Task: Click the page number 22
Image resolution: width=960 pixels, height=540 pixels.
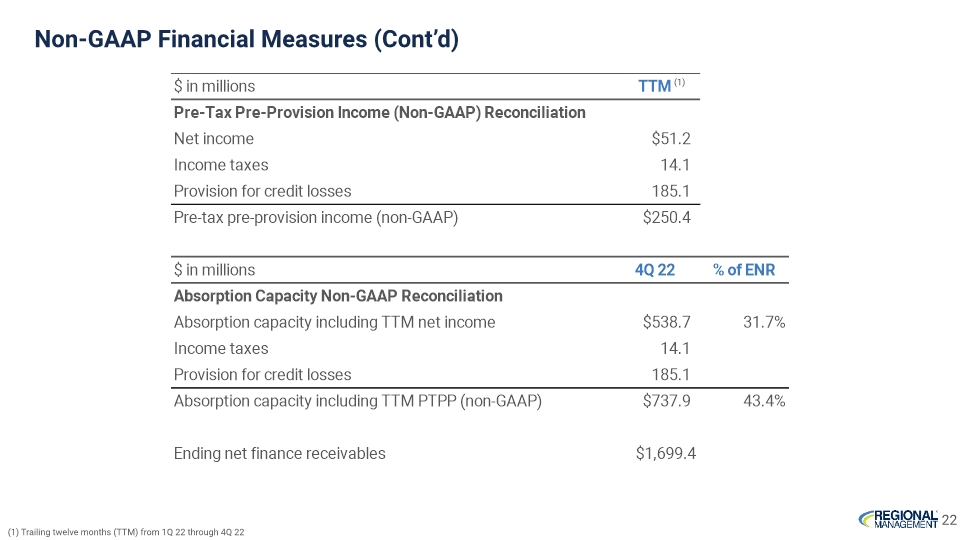Action: (950, 519)
